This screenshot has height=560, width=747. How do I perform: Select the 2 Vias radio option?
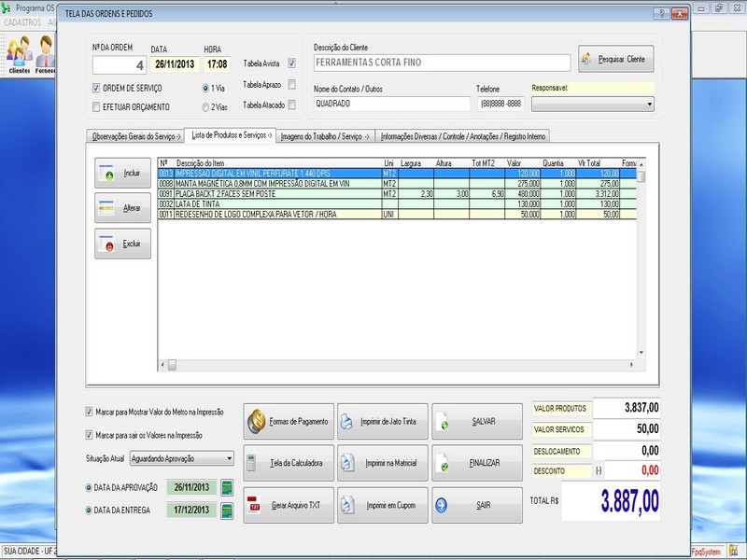pos(205,107)
